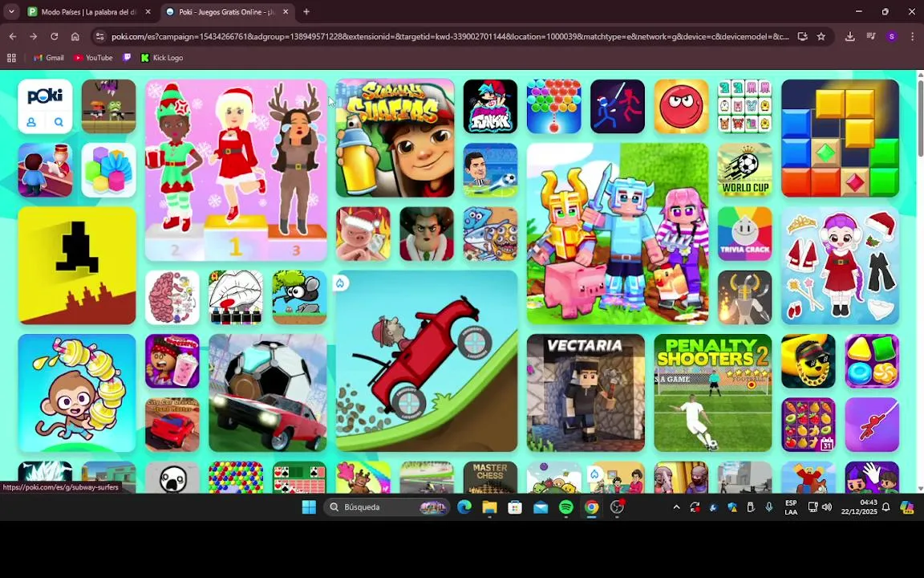Show hidden system tray icons

tap(676, 507)
